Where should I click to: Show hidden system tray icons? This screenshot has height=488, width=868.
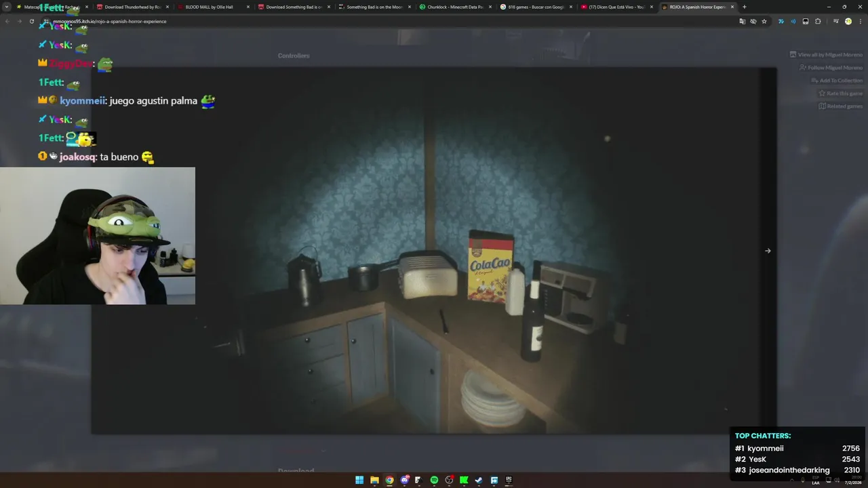pyautogui.click(x=793, y=480)
